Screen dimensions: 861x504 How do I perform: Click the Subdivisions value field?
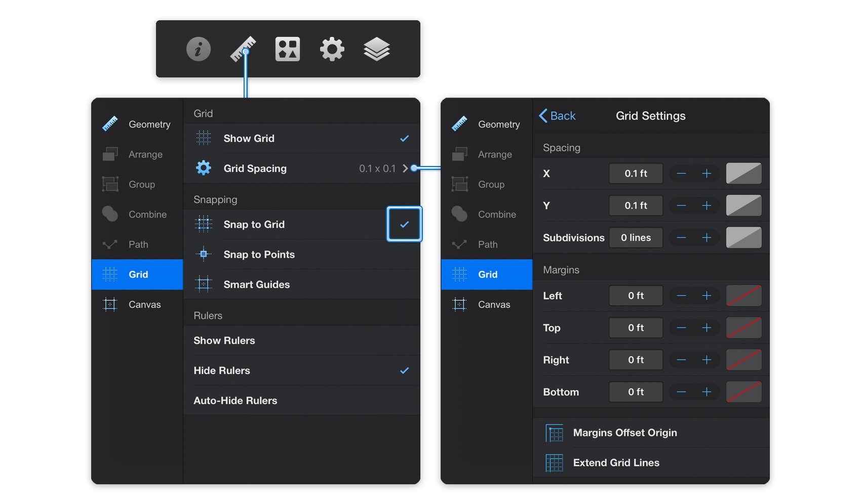click(636, 237)
